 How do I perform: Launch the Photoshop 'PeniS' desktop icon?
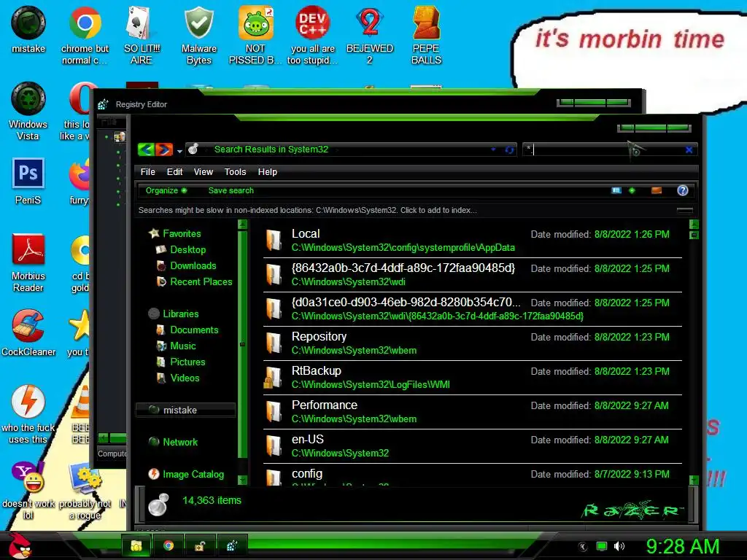pyautogui.click(x=28, y=181)
